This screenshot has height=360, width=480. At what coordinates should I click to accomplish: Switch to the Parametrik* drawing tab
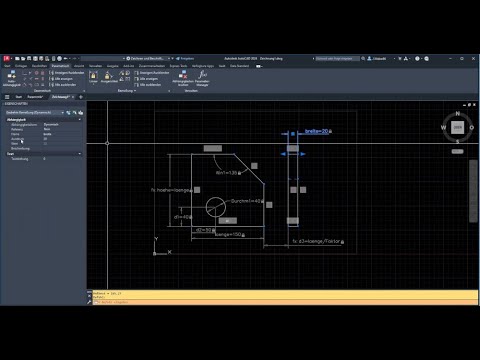(35, 97)
